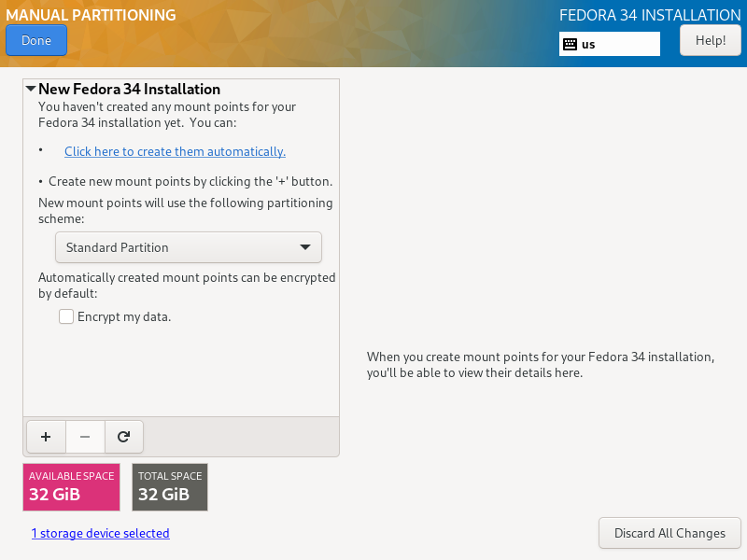Click the Fedora 34 Installation header label
747x560 pixels.
click(x=650, y=15)
